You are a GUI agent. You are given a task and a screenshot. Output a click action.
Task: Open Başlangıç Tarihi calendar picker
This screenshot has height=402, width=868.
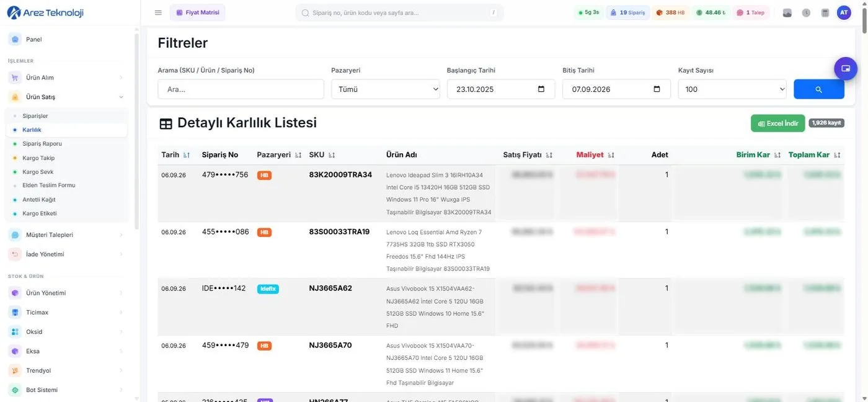(x=541, y=89)
